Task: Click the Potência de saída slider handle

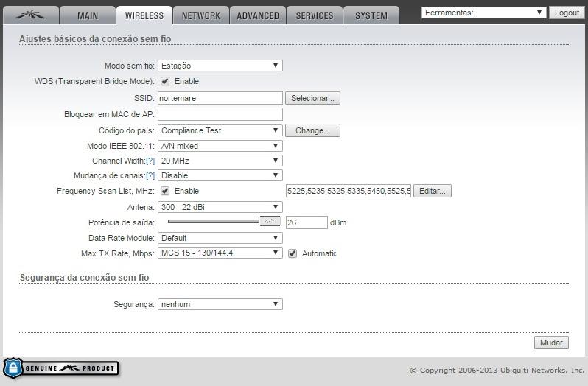Action: 270,221
